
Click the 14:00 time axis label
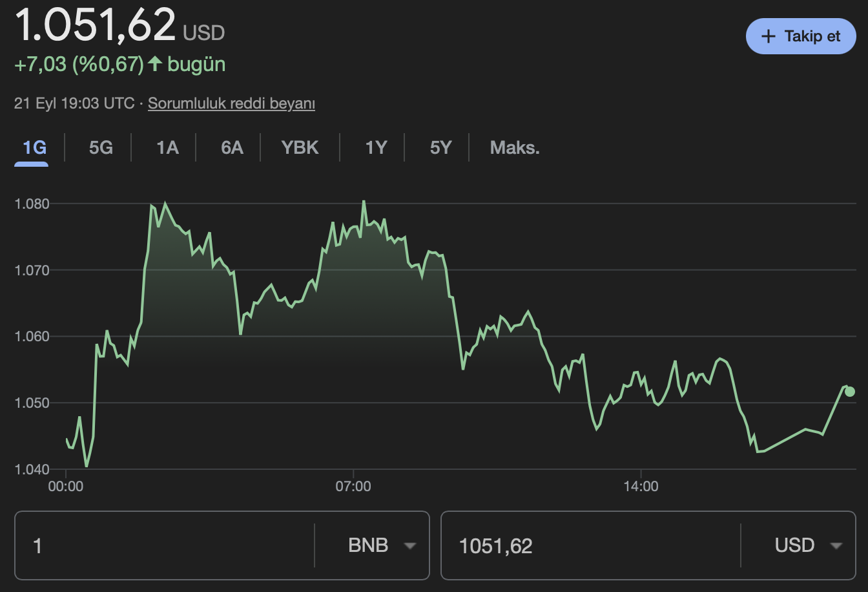point(641,487)
